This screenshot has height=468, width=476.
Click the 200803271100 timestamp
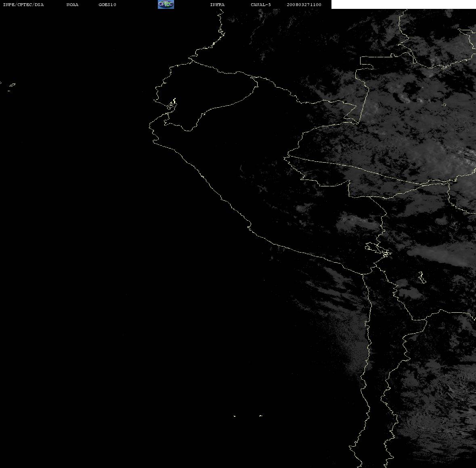[304, 4]
